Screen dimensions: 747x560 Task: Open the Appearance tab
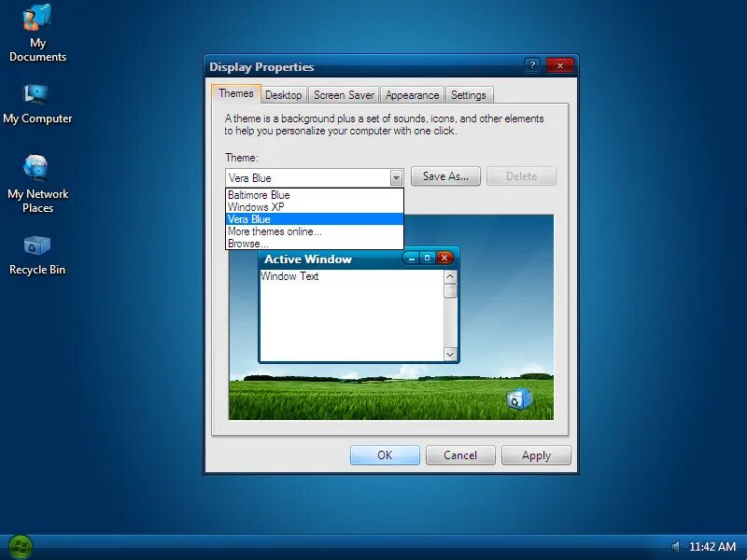(x=412, y=95)
